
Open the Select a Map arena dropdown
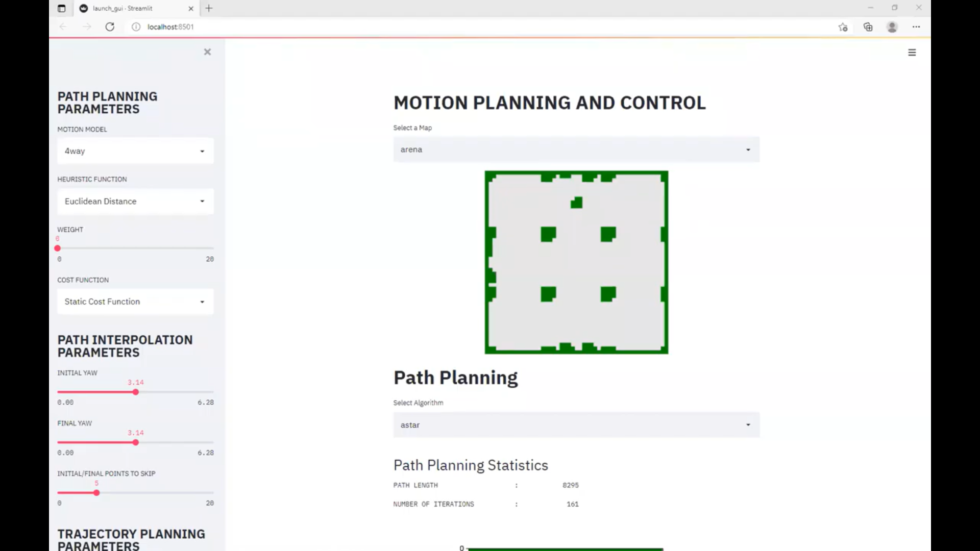tap(576, 149)
